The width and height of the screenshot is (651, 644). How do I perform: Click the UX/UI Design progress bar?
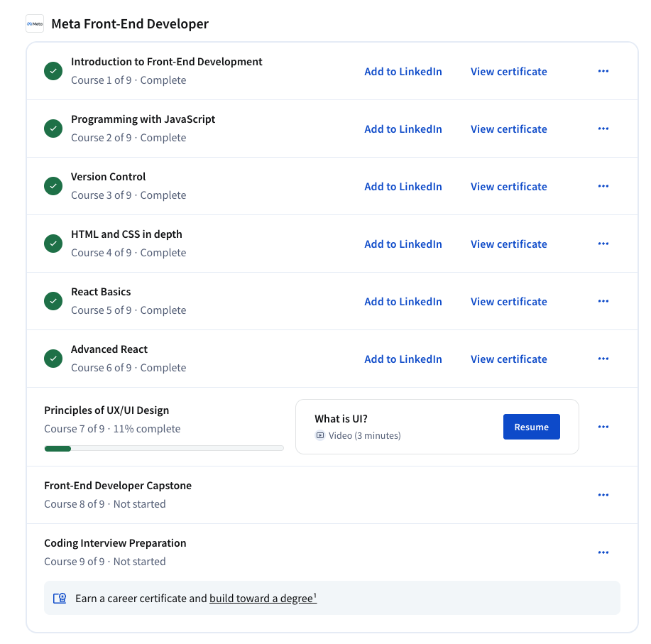click(x=163, y=448)
